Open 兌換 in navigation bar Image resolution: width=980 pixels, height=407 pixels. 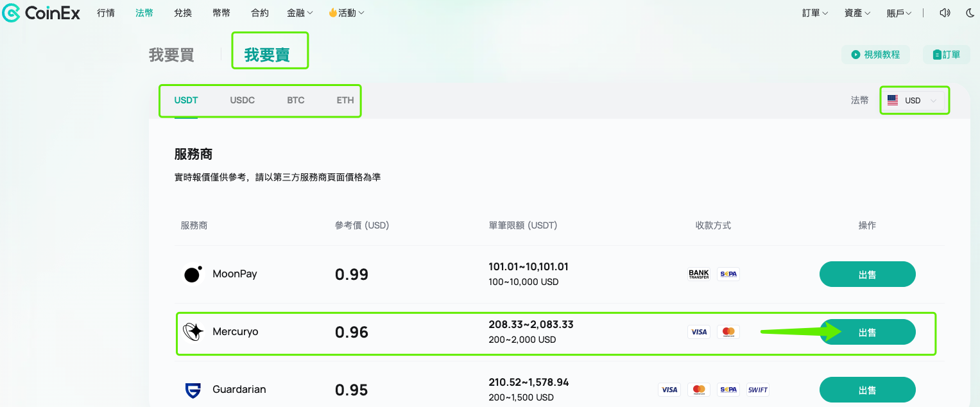pyautogui.click(x=183, y=13)
